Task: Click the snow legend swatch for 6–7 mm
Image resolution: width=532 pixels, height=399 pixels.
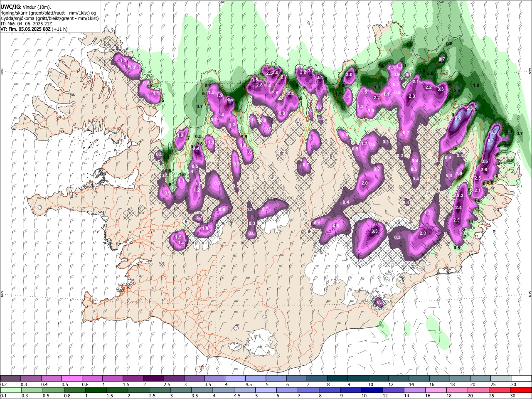Action: click(x=296, y=378)
